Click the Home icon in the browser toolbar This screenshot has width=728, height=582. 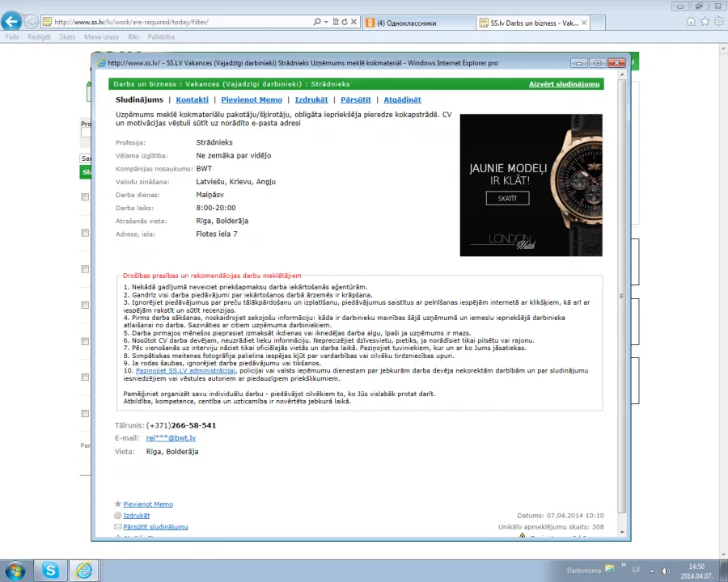tap(691, 21)
